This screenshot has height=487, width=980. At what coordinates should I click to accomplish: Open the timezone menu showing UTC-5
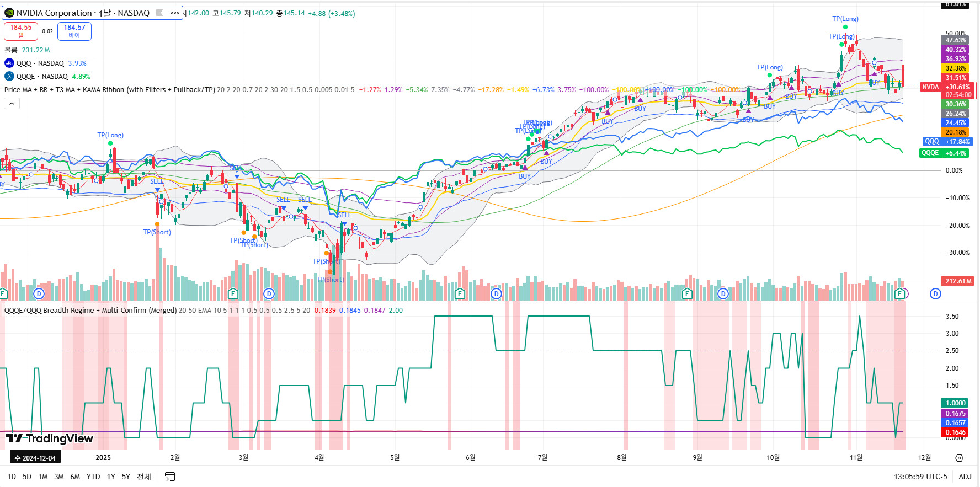[x=920, y=477]
